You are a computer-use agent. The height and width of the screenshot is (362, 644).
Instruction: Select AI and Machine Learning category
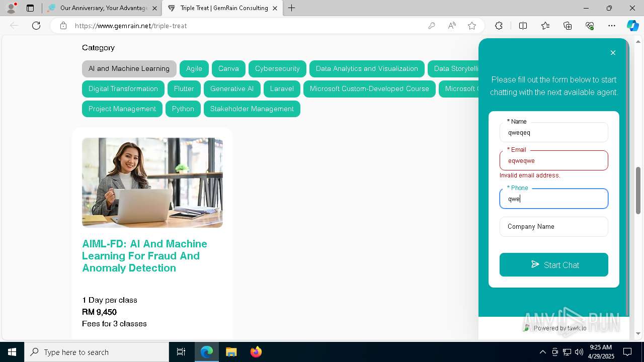click(129, 69)
